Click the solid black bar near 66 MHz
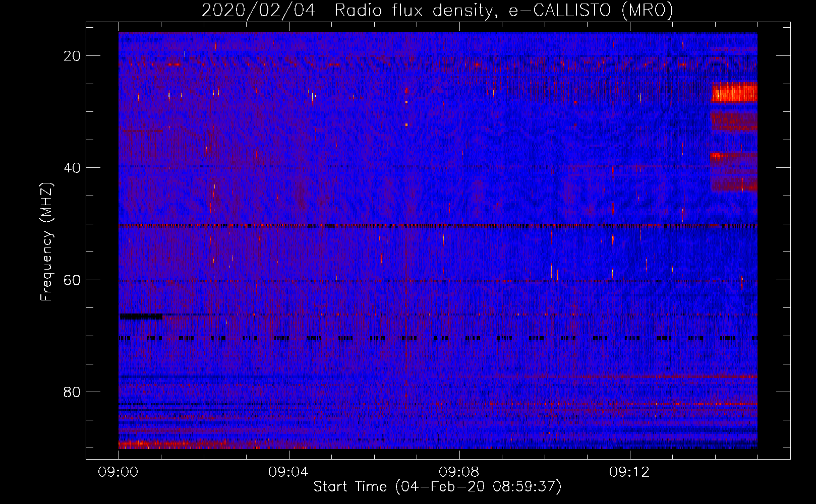The height and width of the screenshot is (504, 816). pyautogui.click(x=141, y=316)
